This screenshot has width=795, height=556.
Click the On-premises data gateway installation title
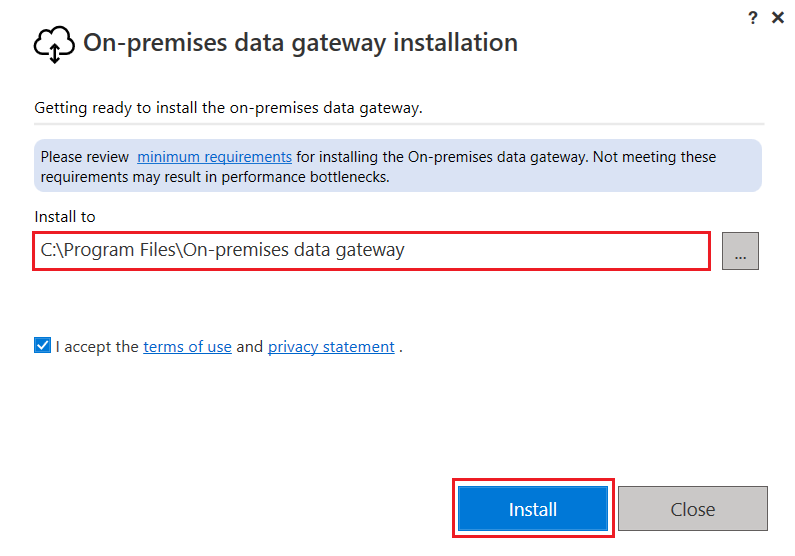(x=300, y=43)
